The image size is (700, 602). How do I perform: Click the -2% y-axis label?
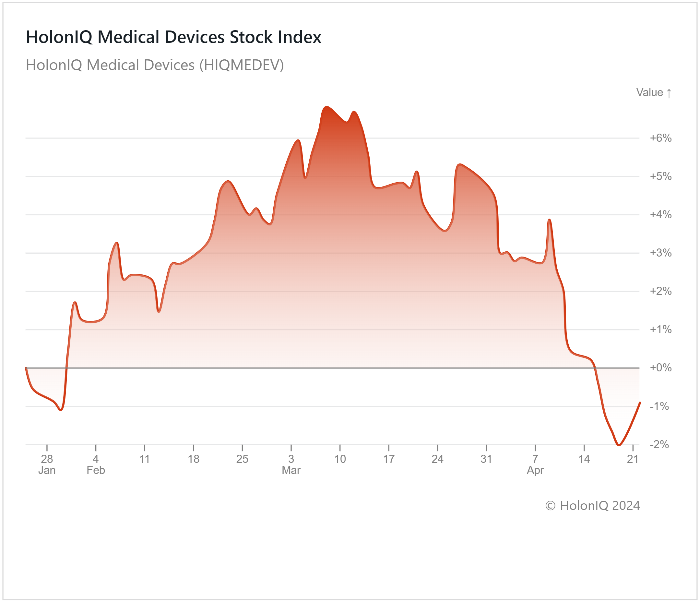click(659, 444)
